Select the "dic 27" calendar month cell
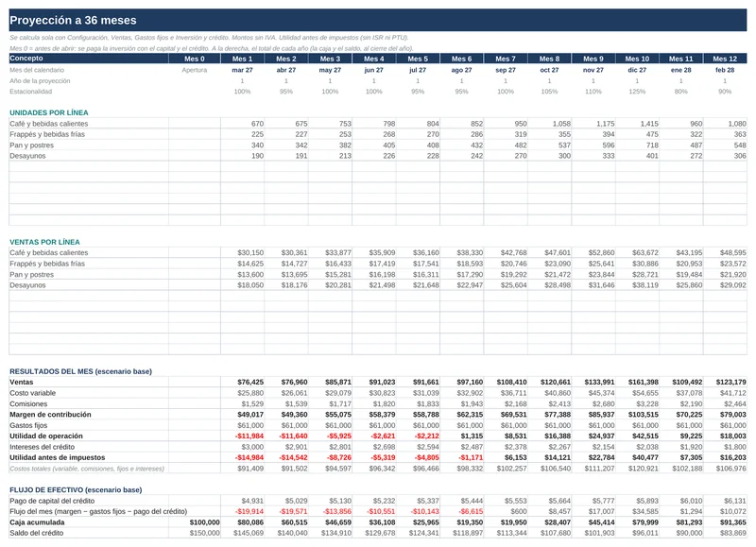 tap(637, 70)
